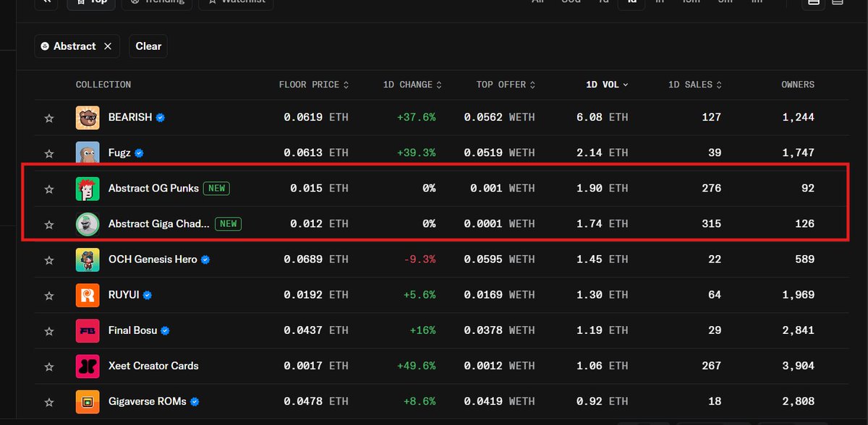Viewport: 868px width, 425px height.
Task: Add Final Bosu to watchlist via star
Action: [x=49, y=330]
